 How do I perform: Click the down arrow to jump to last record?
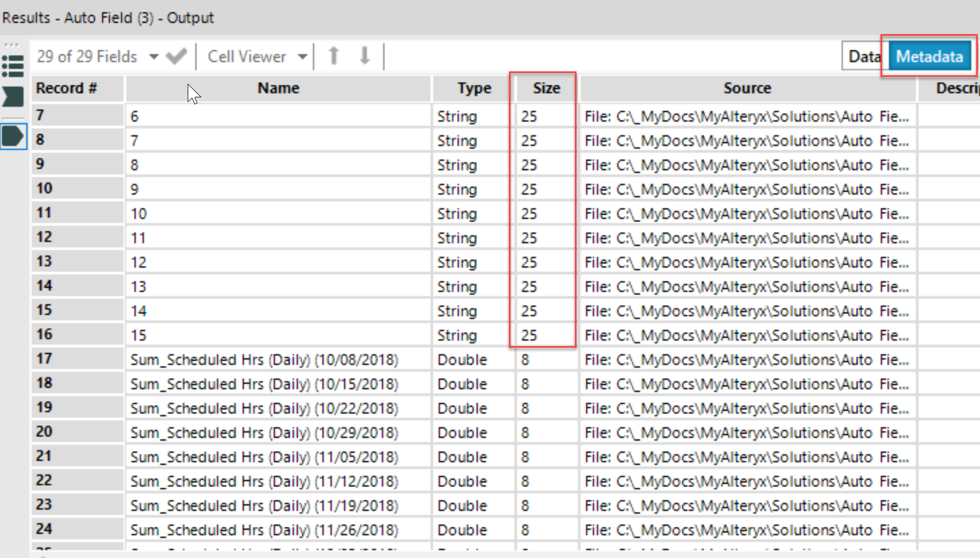pyautogui.click(x=364, y=56)
